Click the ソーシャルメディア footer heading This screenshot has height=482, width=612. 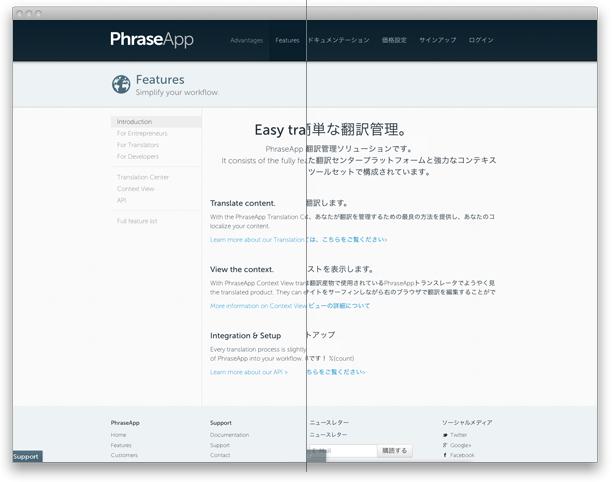[467, 423]
